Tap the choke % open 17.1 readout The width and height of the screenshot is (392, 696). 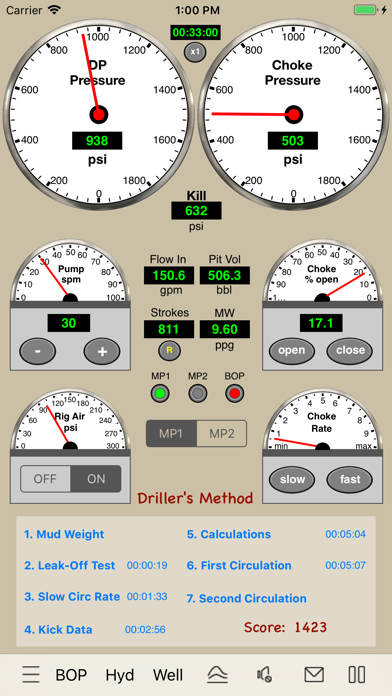coord(321,323)
